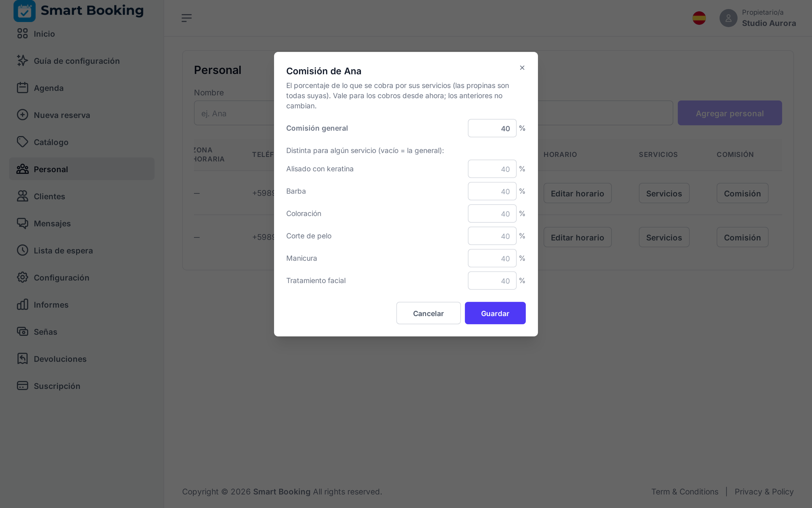Open Term & Conditions link
This screenshot has height=508, width=812.
(x=685, y=492)
